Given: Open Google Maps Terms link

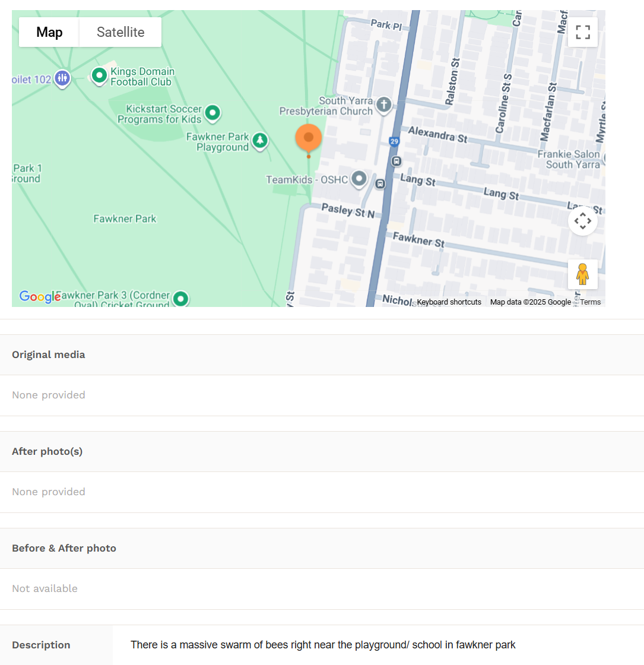Looking at the screenshot, I should [x=590, y=302].
